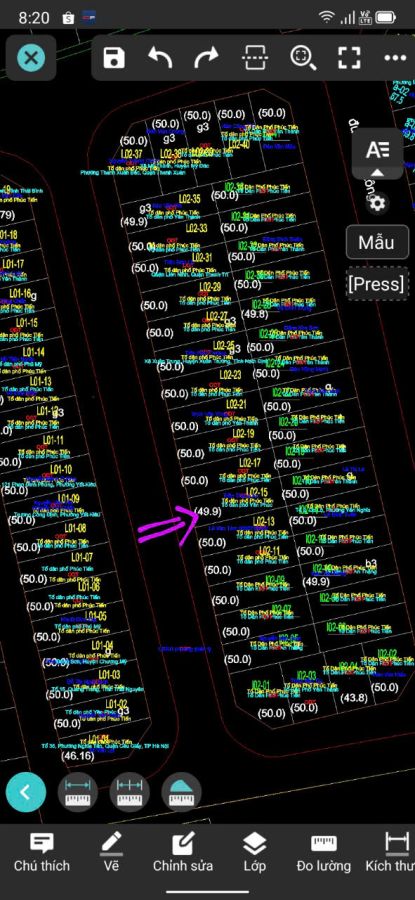Expand the text style panel (AE icon)
The height and width of the screenshot is (900, 415).
click(x=378, y=154)
